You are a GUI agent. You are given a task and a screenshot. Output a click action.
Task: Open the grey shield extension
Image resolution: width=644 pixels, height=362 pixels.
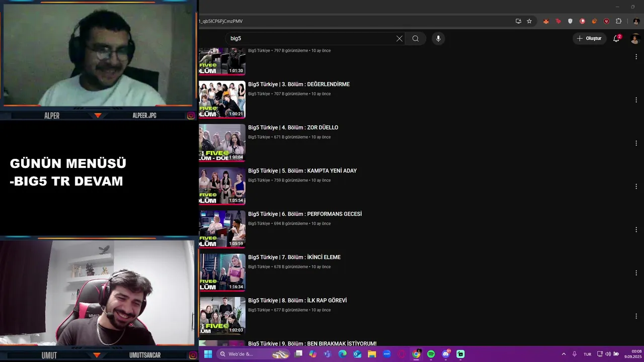click(570, 21)
